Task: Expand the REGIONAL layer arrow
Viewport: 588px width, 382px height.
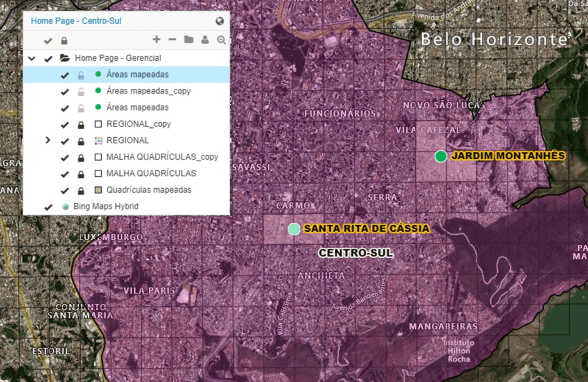Action: (48, 140)
